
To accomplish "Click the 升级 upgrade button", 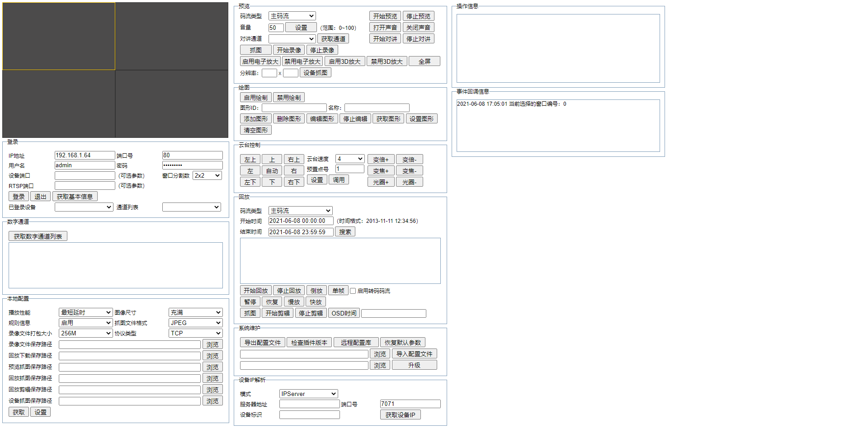I will coord(414,365).
